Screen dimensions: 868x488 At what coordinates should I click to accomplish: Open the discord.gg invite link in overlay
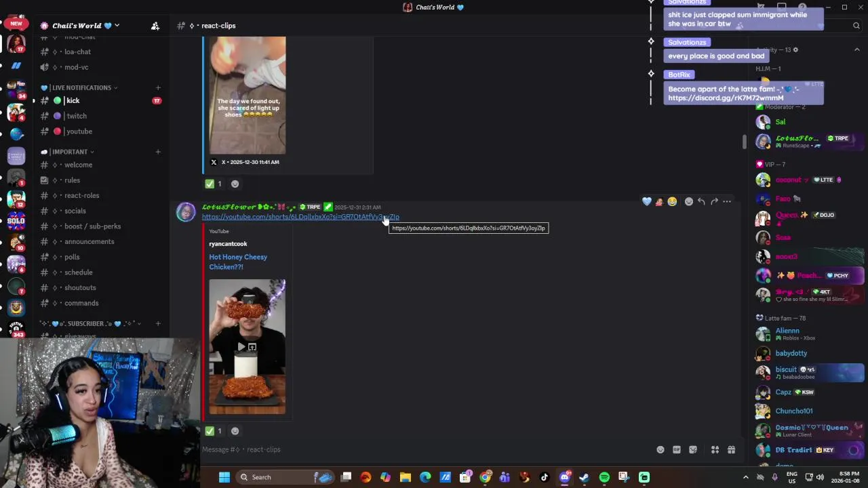pyautogui.click(x=725, y=98)
